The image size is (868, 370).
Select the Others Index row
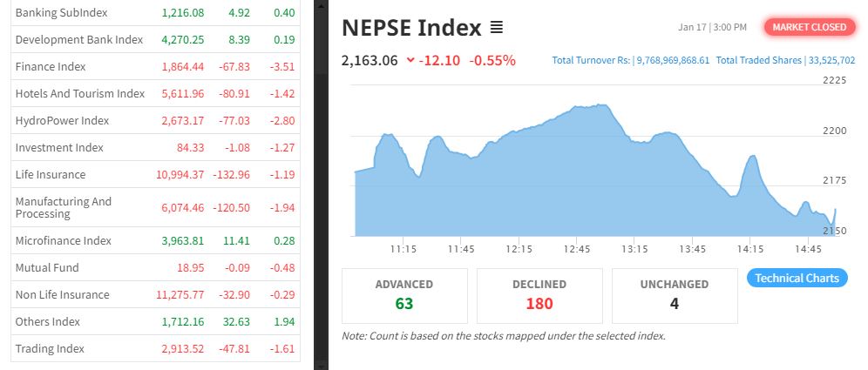point(47,322)
